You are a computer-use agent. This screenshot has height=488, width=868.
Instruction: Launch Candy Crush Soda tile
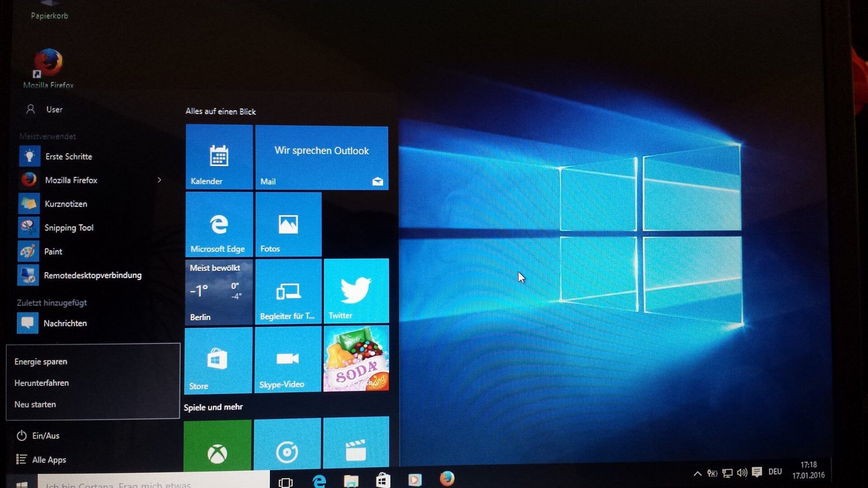[x=356, y=358]
